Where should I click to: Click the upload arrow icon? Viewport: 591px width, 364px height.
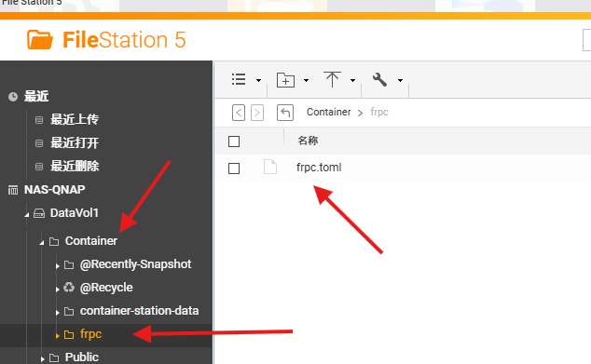[332, 79]
